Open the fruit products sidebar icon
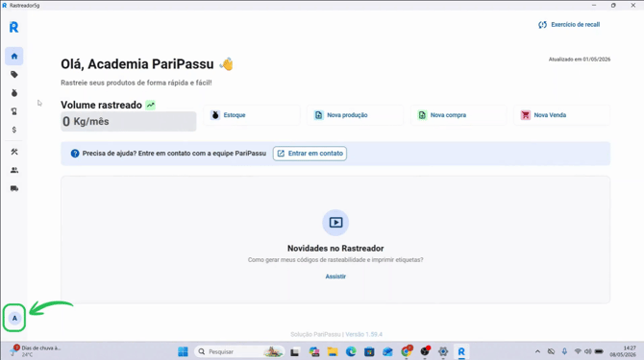The height and width of the screenshot is (360, 644). [14, 93]
